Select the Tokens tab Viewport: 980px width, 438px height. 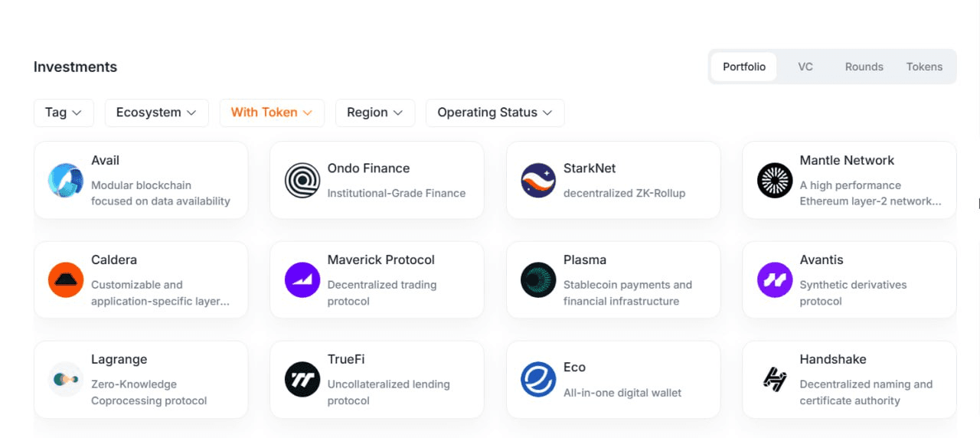click(925, 67)
